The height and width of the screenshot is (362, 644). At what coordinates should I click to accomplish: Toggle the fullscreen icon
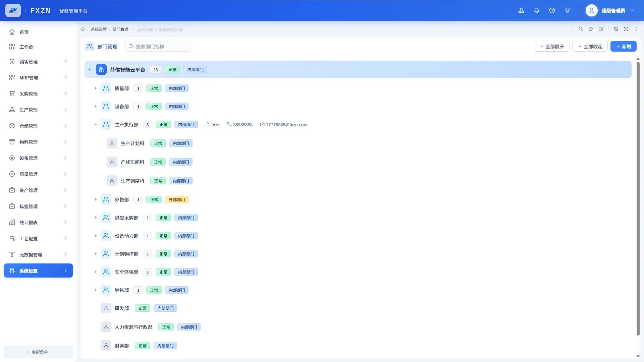click(626, 29)
